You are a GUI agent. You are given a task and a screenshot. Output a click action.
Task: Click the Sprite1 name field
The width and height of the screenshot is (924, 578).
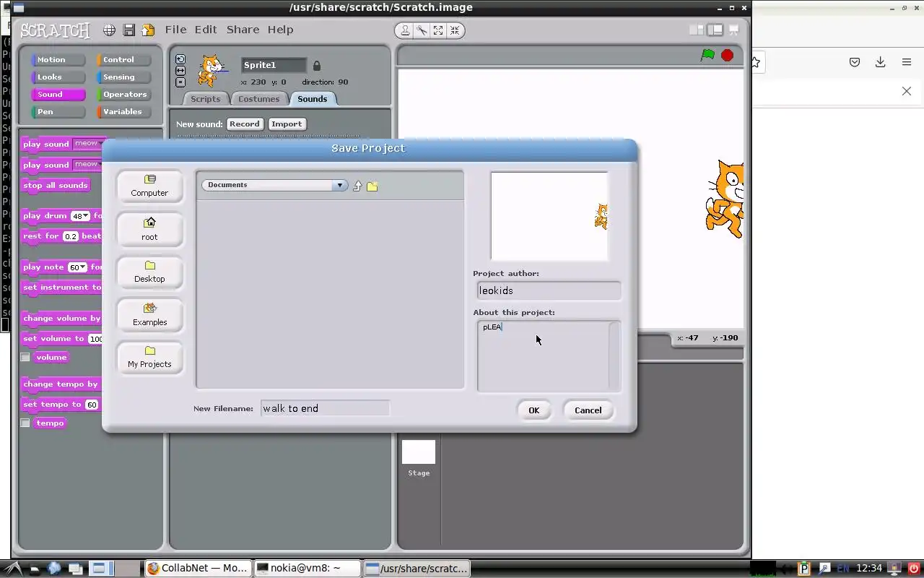274,65
